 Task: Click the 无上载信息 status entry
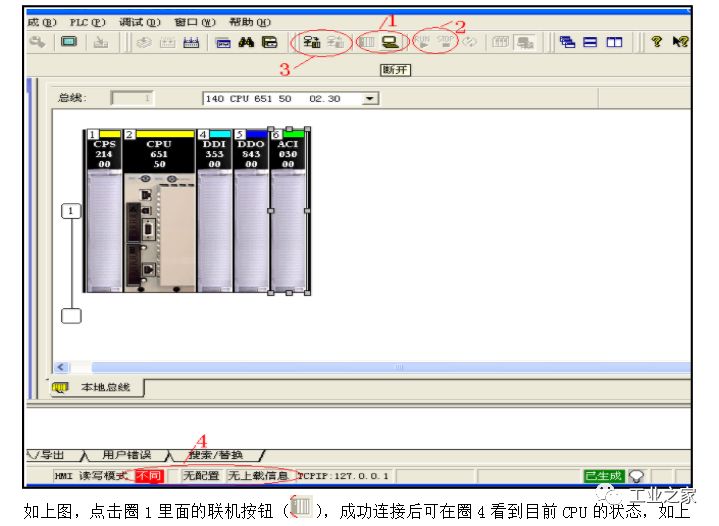coord(258,476)
